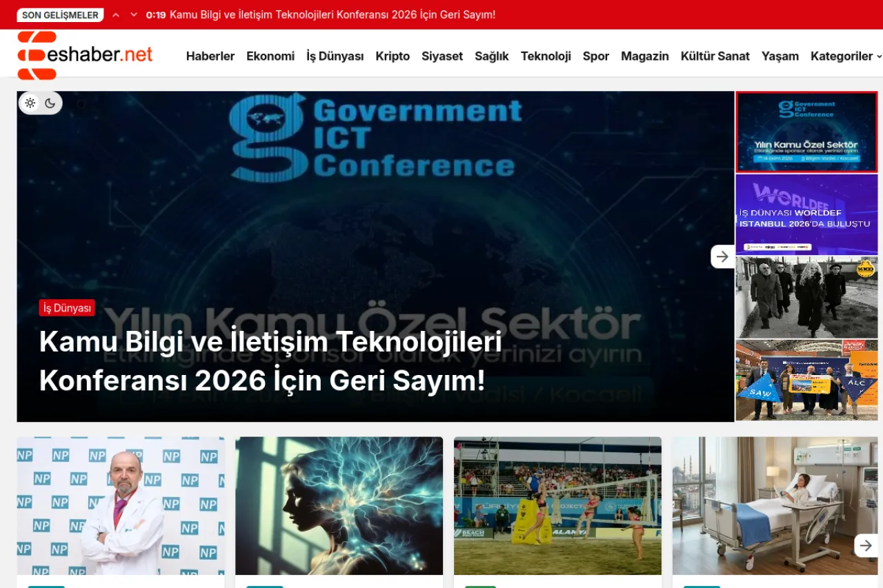Open the hospital room patient news card
The height and width of the screenshot is (588, 883).
point(775,506)
